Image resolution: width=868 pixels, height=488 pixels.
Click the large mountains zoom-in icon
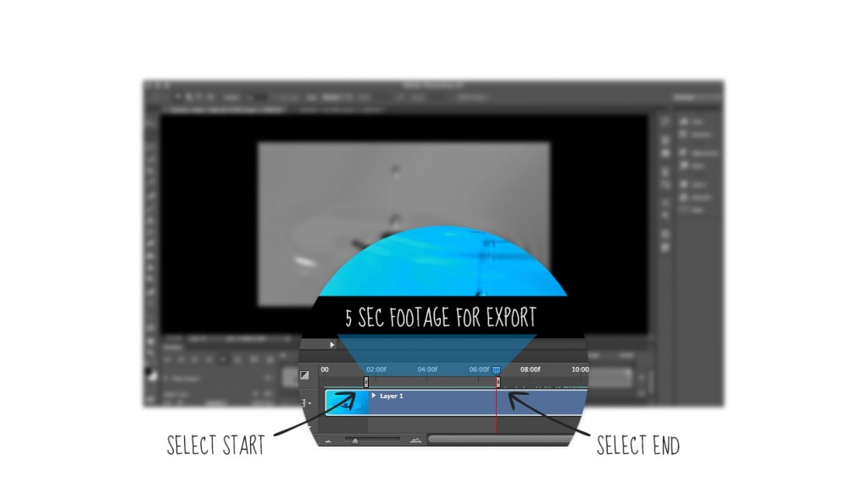(415, 441)
